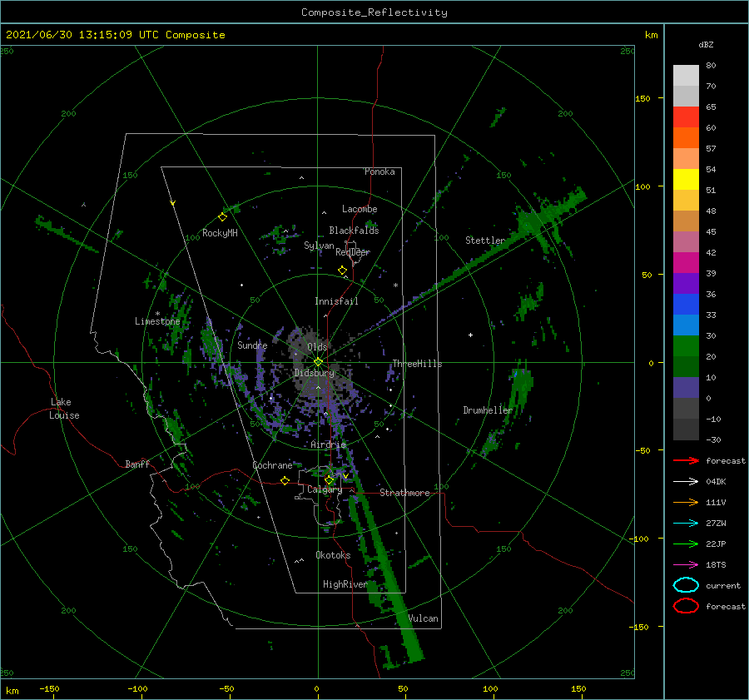Viewport: 749px width, 700px height.
Task: Click the Drumheller label
Action: pyautogui.click(x=488, y=410)
